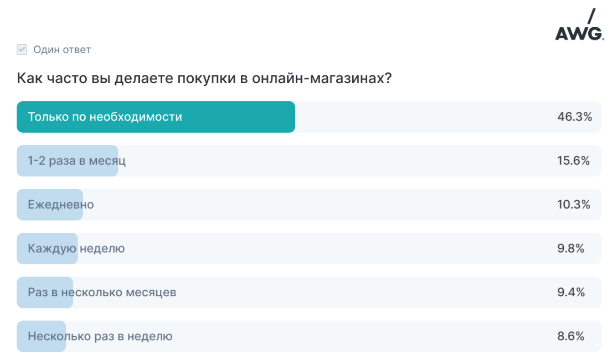Choose Несколько раз в неделю option
The image size is (616, 364).
click(x=309, y=336)
